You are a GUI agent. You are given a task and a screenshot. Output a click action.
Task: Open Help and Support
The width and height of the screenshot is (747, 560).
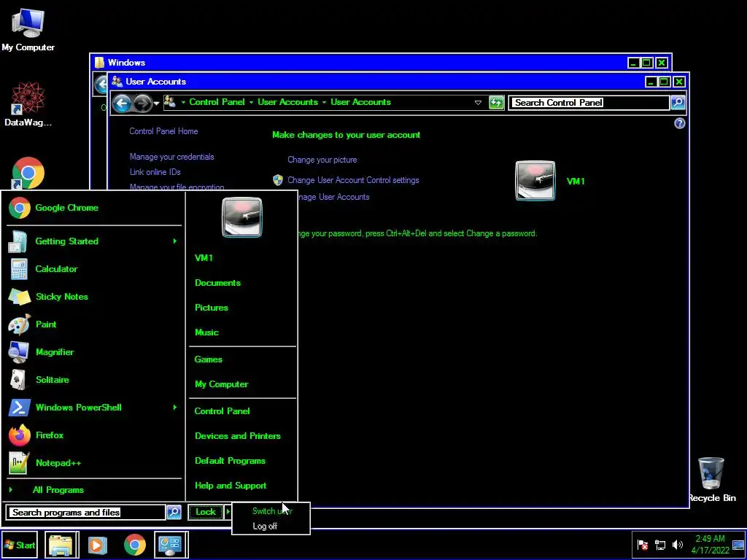pos(231,486)
